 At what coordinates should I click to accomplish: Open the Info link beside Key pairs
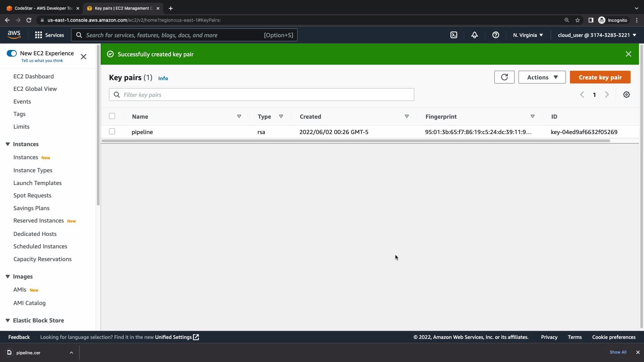163,78
